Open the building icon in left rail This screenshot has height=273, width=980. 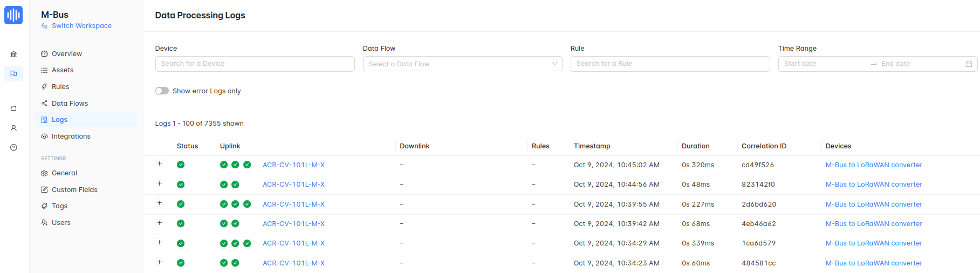tap(13, 54)
